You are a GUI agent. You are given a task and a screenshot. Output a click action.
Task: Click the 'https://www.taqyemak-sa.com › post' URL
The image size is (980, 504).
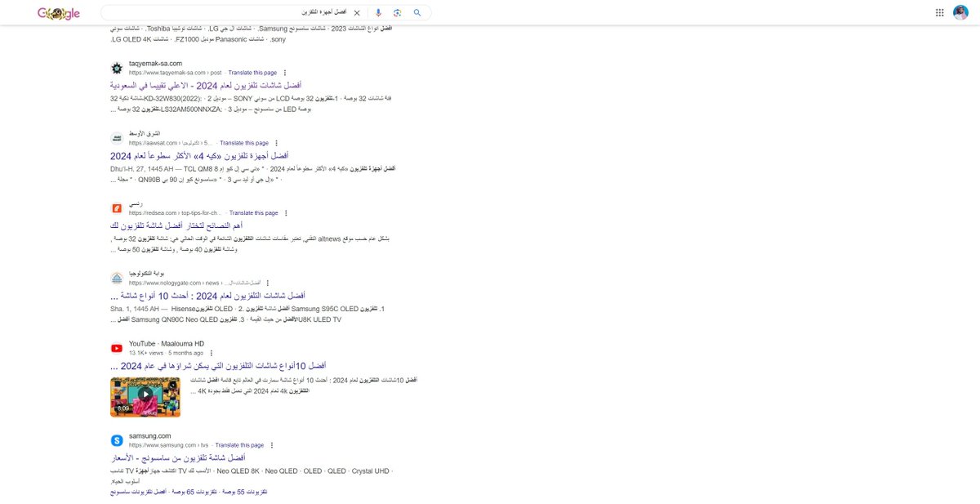[176, 73]
